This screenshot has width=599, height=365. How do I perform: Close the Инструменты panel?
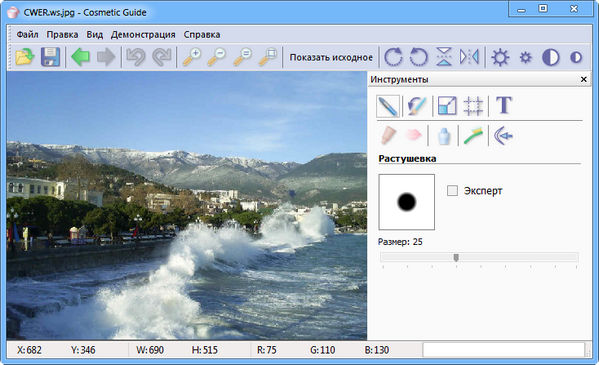584,79
